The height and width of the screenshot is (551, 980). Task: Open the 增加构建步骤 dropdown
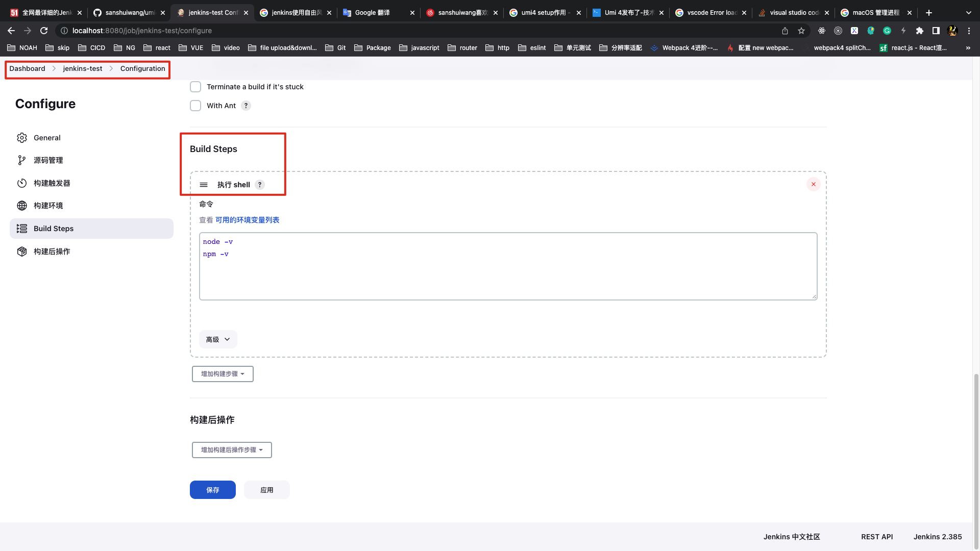pos(223,374)
